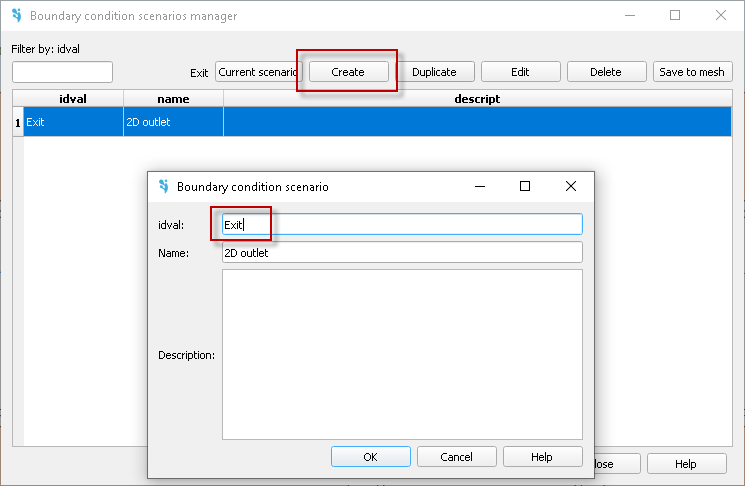Viewport: 745px width, 486px height.
Task: Close the Boundary condition scenario dialog
Action: [x=570, y=186]
